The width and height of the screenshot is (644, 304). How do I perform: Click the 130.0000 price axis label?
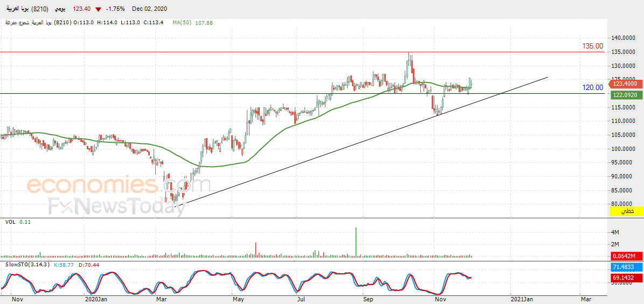(x=622, y=66)
